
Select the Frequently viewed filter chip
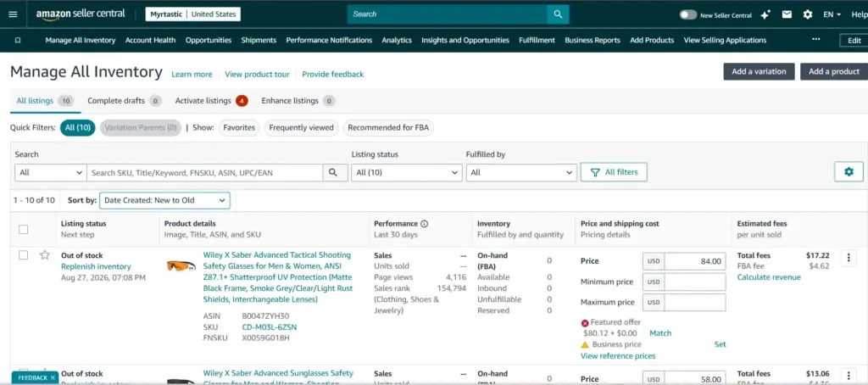301,128
